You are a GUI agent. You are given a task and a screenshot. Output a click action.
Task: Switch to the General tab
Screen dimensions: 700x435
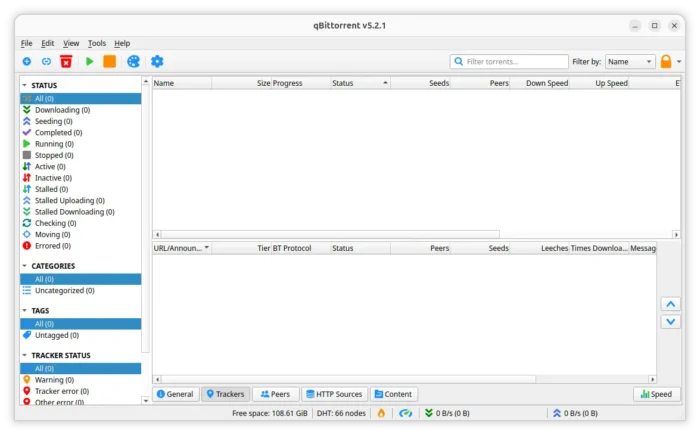[175, 394]
